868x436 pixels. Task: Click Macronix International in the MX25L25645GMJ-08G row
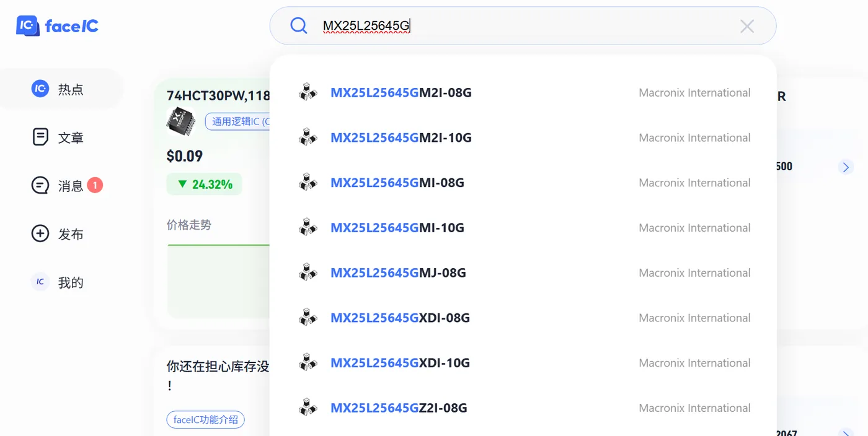[694, 273]
